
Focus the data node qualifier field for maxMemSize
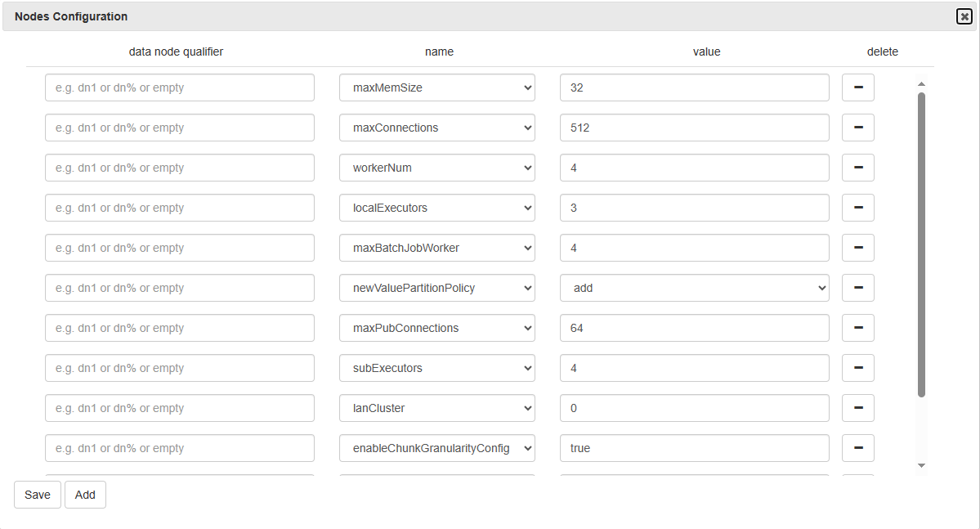pos(179,87)
